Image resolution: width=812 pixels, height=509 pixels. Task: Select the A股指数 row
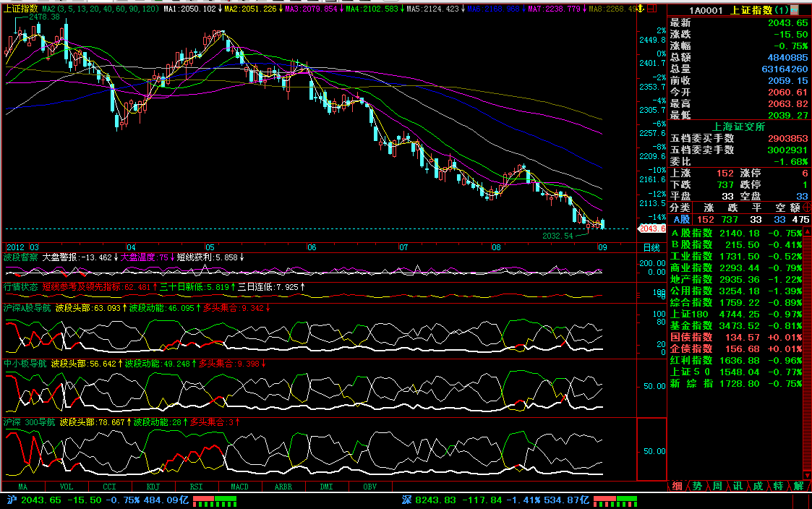tap(736, 233)
